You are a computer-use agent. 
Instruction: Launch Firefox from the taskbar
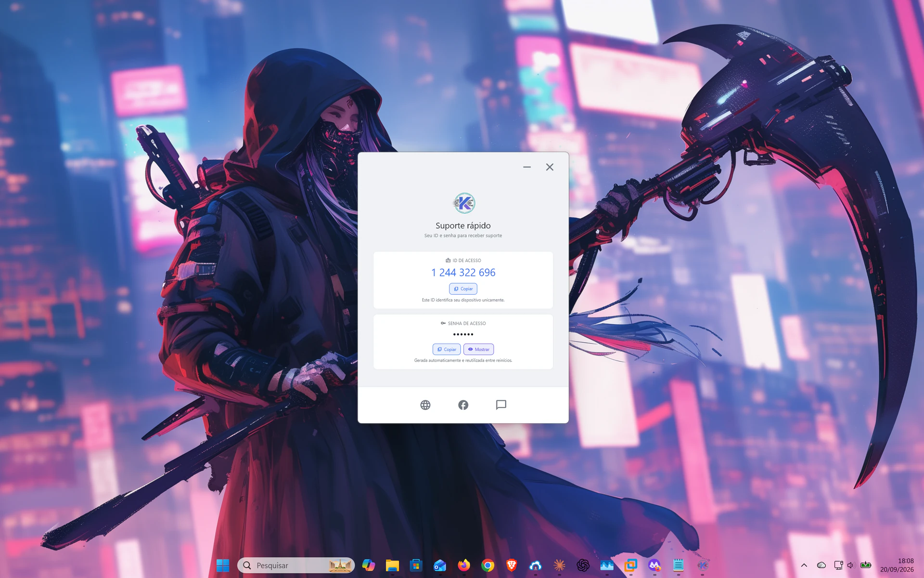pyautogui.click(x=464, y=565)
